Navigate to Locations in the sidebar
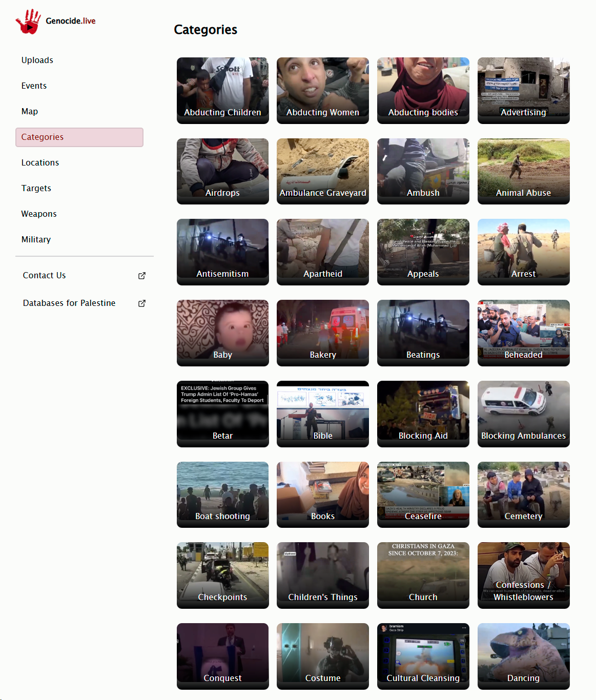The width and height of the screenshot is (596, 700). pos(40,162)
